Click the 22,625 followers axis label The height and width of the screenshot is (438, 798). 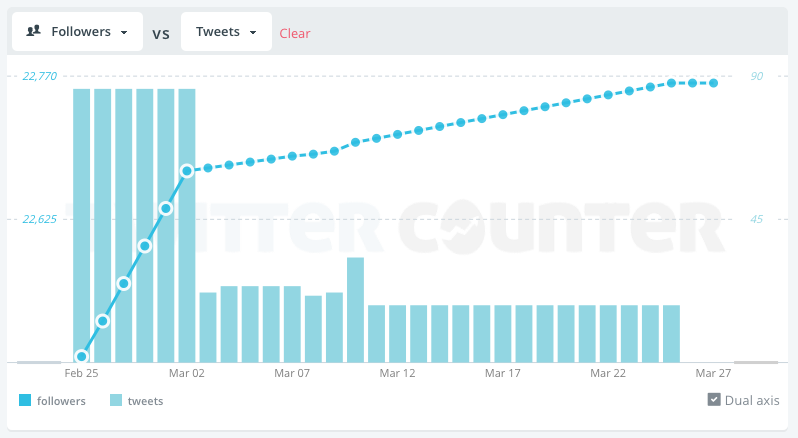(x=40, y=219)
